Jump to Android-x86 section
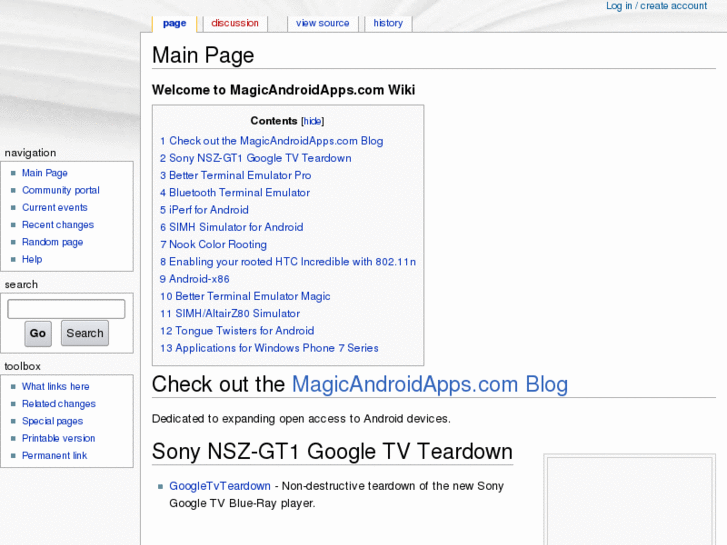The height and width of the screenshot is (545, 727). (x=195, y=279)
